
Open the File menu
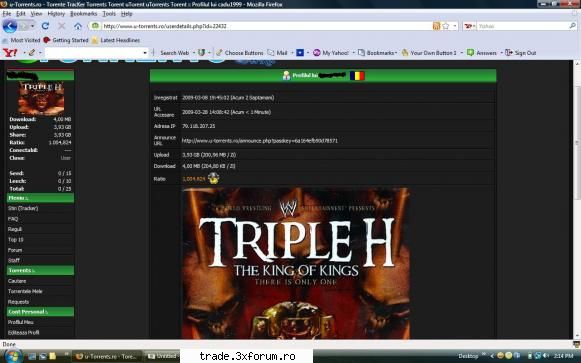pyautogui.click(x=7, y=14)
